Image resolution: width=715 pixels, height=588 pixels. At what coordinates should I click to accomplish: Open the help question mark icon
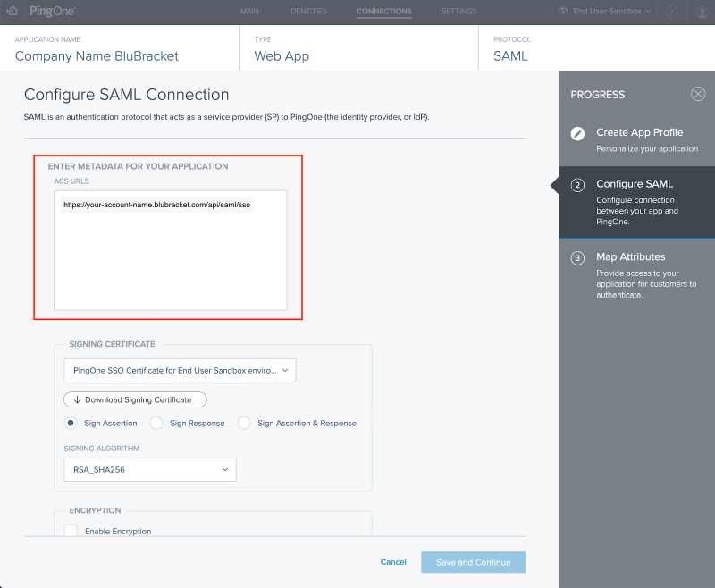[672, 12]
